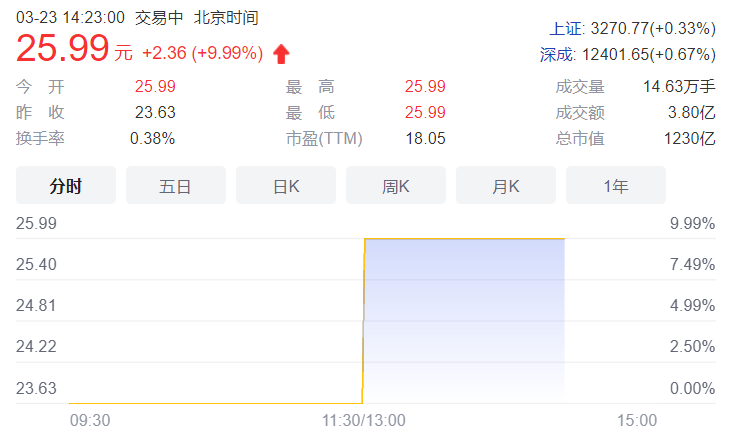
Task: Open the 深成 index link
Action: [x=557, y=55]
